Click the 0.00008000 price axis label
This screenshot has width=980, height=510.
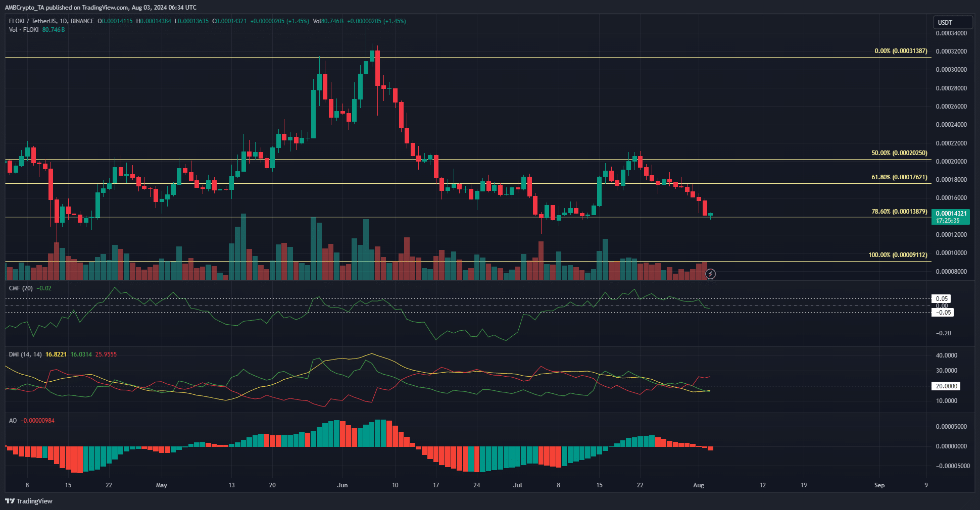951,272
